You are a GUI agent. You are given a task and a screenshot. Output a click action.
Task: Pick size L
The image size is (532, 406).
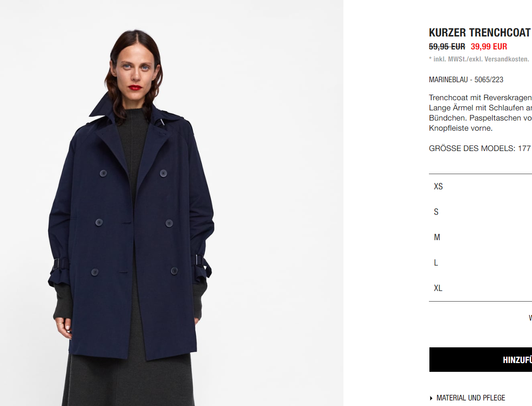(480, 263)
